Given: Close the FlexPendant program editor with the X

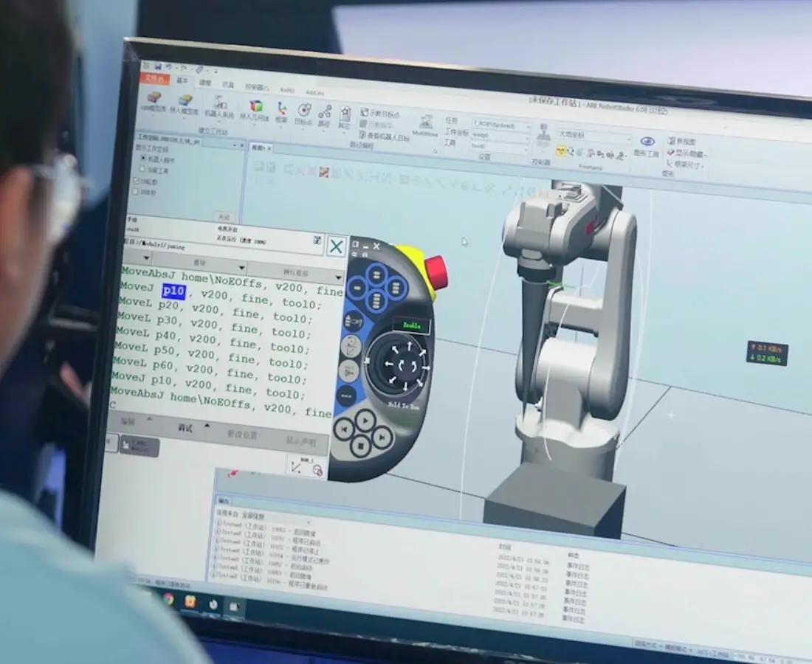Looking at the screenshot, I should [336, 246].
